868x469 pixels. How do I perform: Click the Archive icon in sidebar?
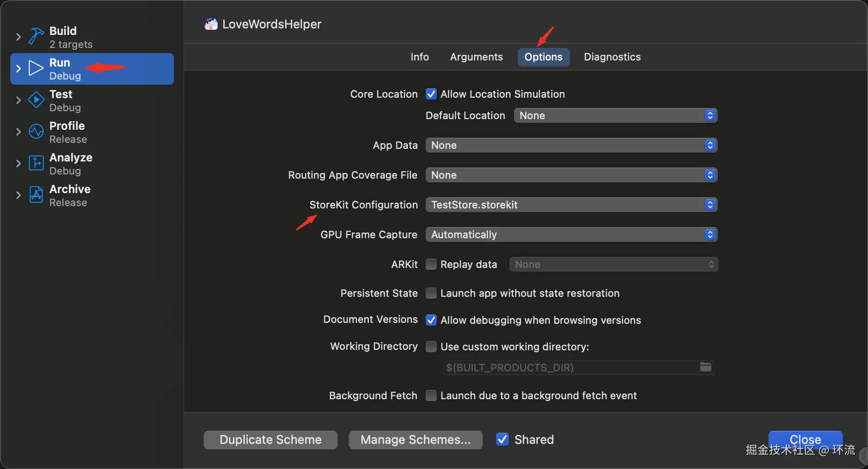(36, 195)
